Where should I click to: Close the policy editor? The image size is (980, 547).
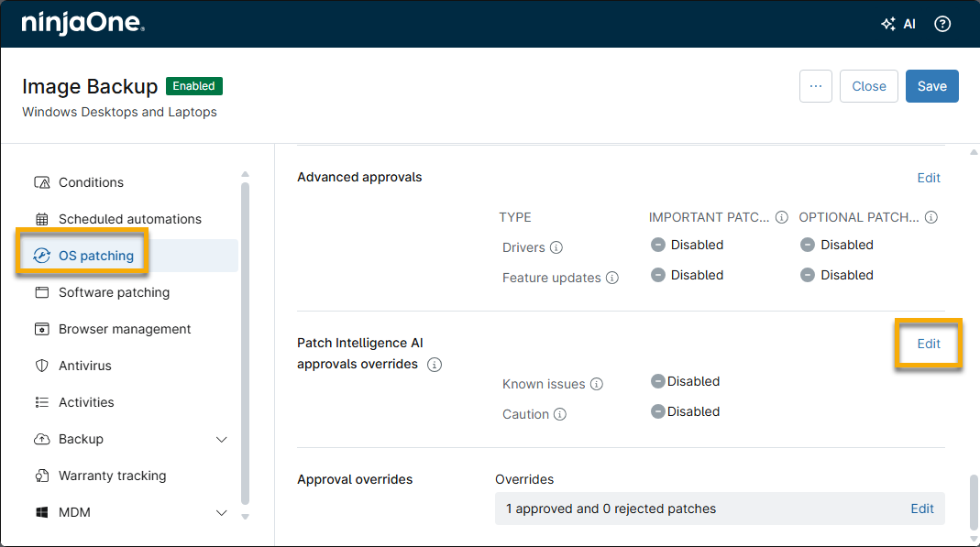click(x=869, y=86)
